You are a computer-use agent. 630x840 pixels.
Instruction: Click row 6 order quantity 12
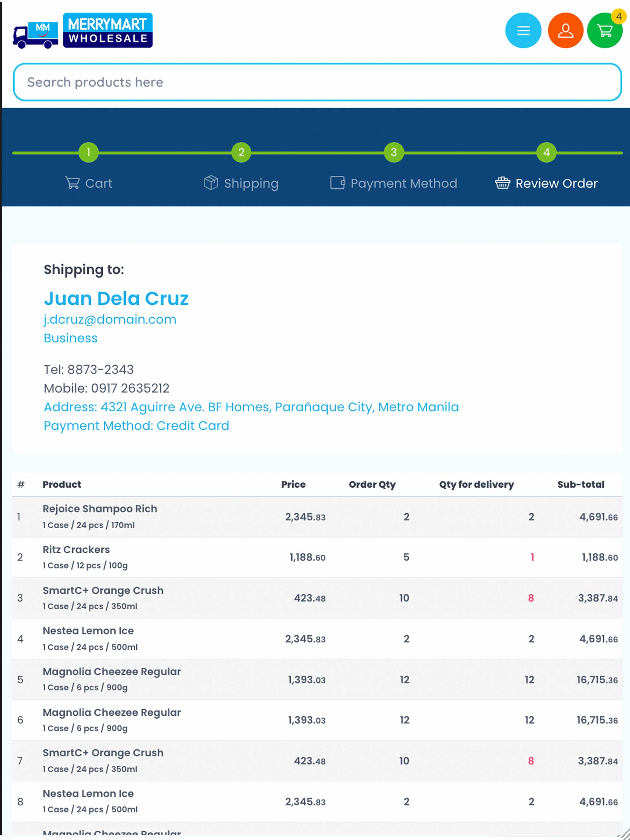tap(405, 720)
